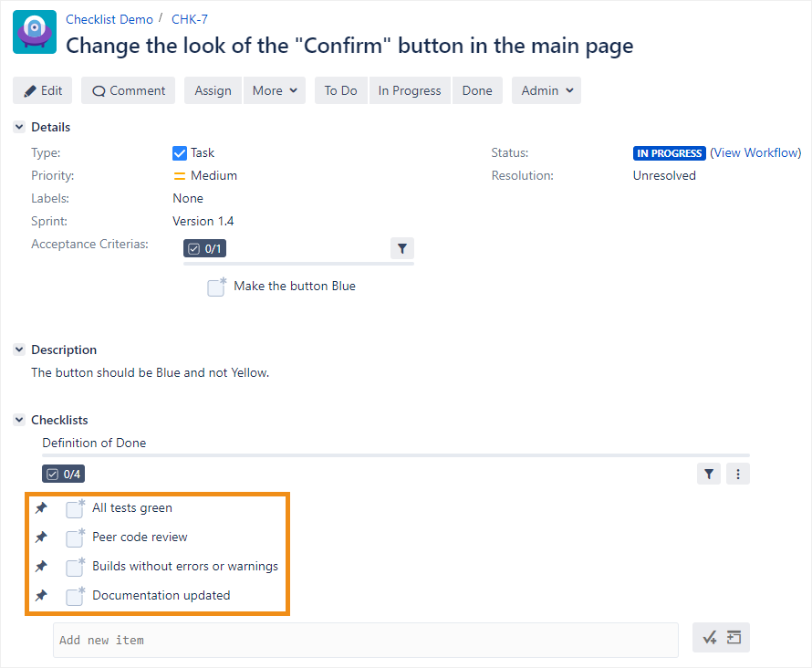The width and height of the screenshot is (812, 668).
Task: Check the Builds without errors or warnings box
Action: click(x=75, y=568)
